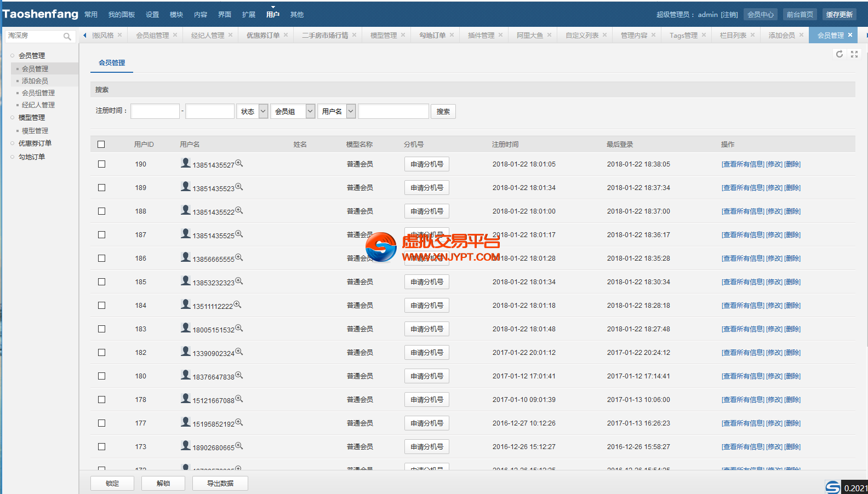Viewport: 868px width, 494px height.
Task: Click magnifier icon beside user 18005151532
Action: (x=239, y=328)
